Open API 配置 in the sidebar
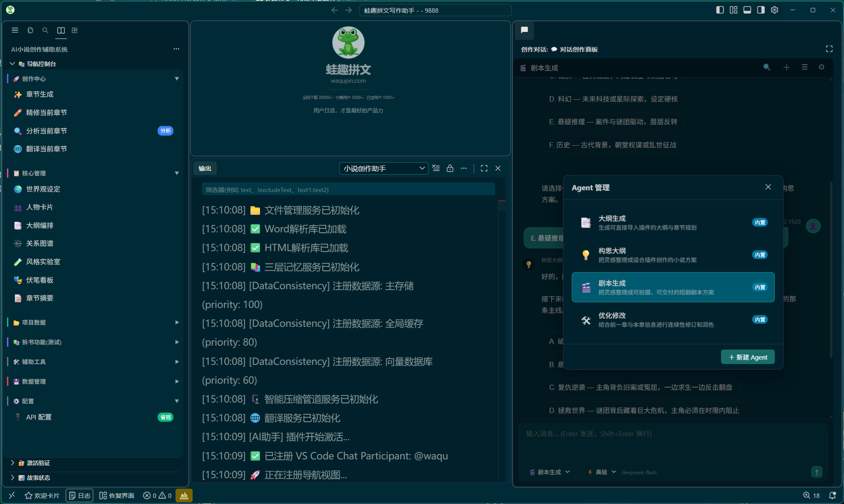This screenshot has height=504, width=844. click(x=94, y=417)
